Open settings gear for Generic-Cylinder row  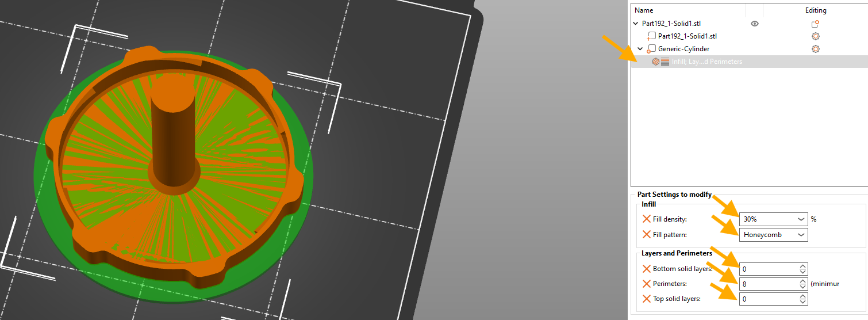pos(815,49)
